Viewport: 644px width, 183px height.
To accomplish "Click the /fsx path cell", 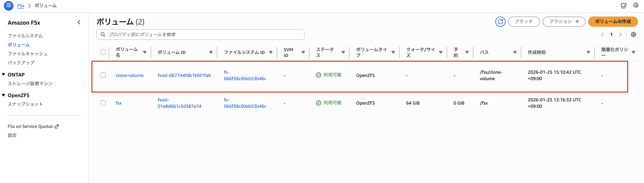I will pyautogui.click(x=484, y=103).
